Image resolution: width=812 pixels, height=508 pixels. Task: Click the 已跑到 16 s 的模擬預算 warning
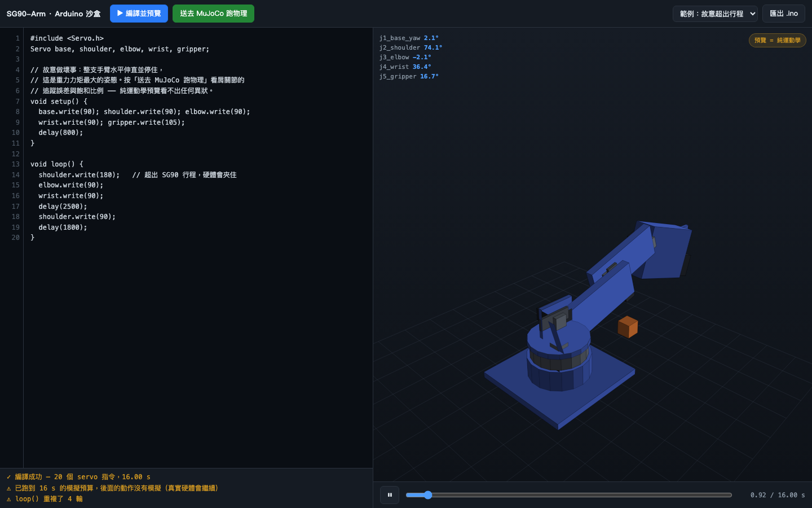coord(112,488)
